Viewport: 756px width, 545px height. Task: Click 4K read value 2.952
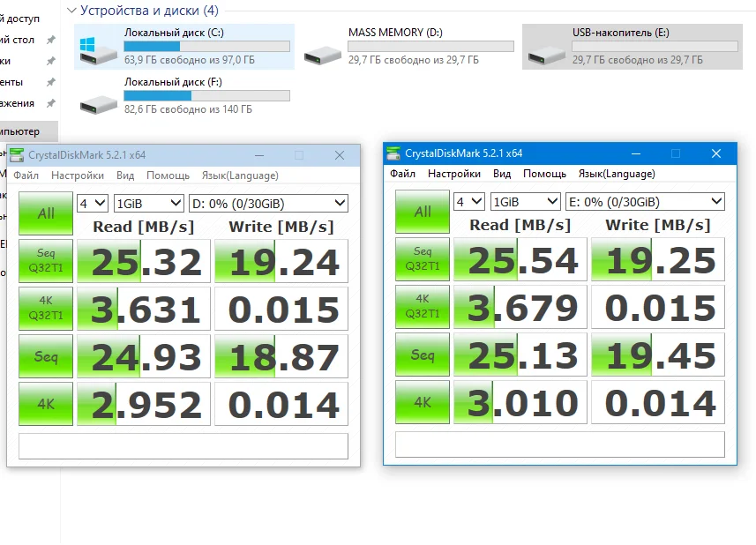(144, 404)
